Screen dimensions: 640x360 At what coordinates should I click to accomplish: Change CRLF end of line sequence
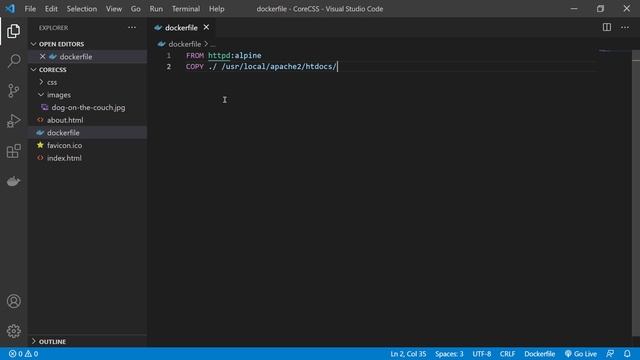[x=507, y=354]
